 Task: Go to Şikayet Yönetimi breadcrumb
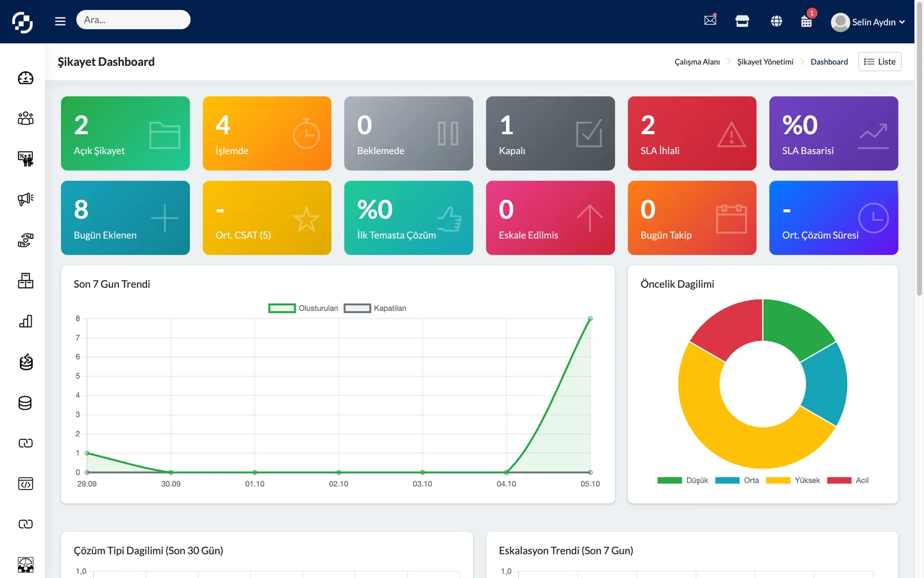[765, 62]
